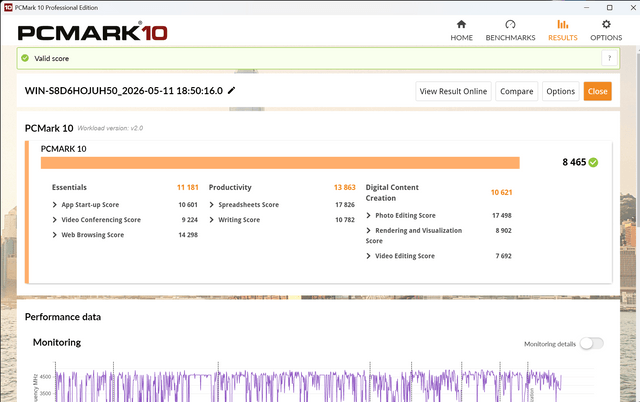Click the Essentials score 11 181

[x=187, y=187]
